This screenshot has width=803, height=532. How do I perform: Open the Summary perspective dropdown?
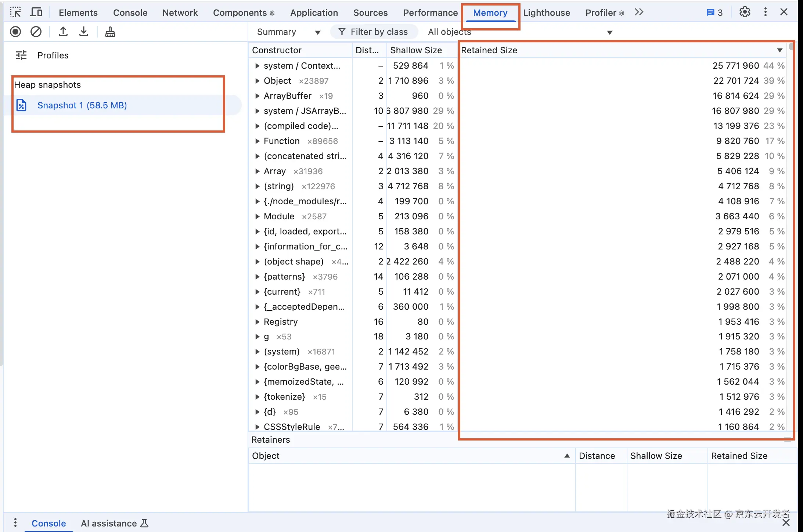tap(288, 32)
